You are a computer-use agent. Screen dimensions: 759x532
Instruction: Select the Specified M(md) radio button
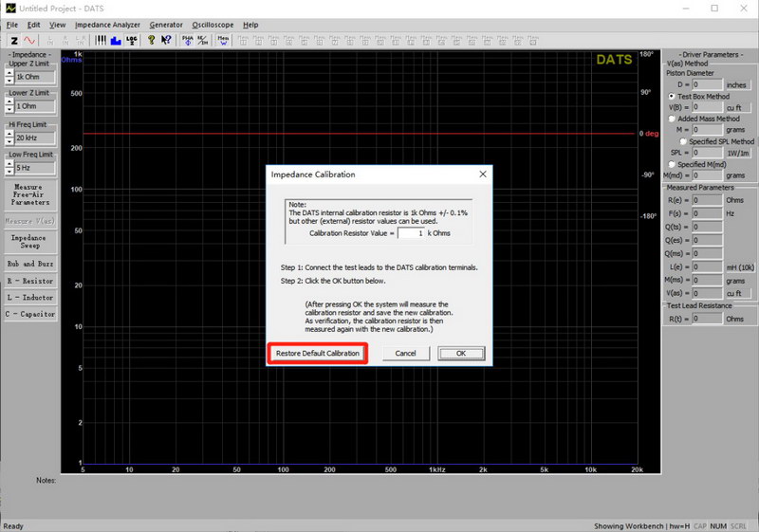(x=672, y=165)
